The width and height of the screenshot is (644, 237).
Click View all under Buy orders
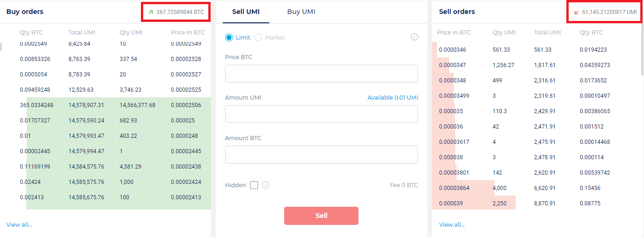tap(19, 224)
